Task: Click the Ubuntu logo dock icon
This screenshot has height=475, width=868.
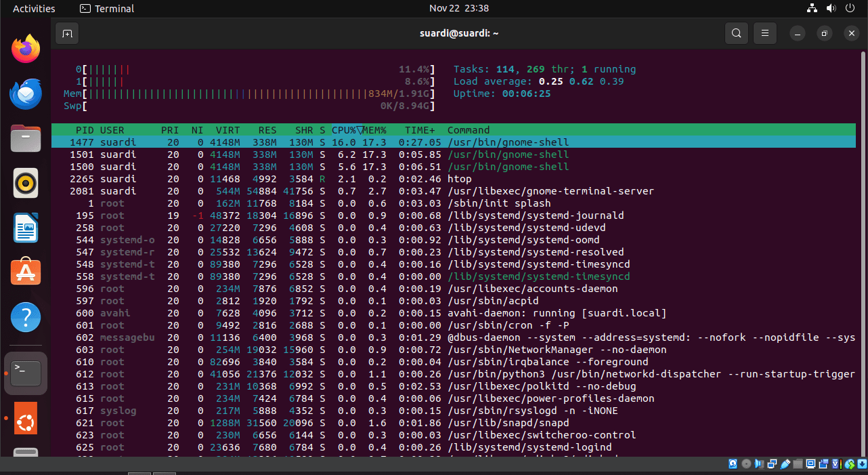Action: click(x=26, y=418)
